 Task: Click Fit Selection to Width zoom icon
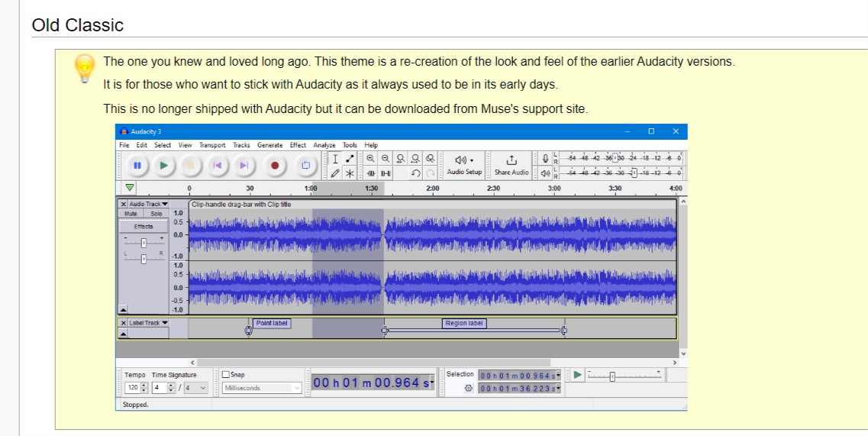click(401, 159)
